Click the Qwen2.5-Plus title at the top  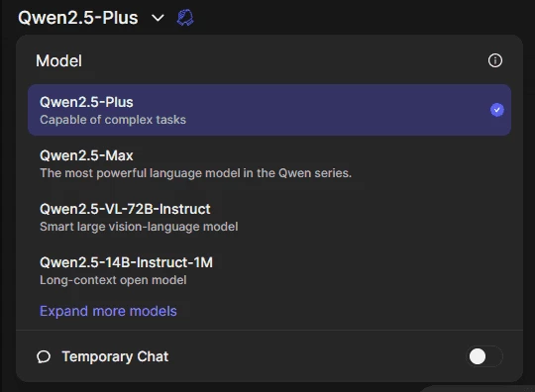pyautogui.click(x=78, y=18)
